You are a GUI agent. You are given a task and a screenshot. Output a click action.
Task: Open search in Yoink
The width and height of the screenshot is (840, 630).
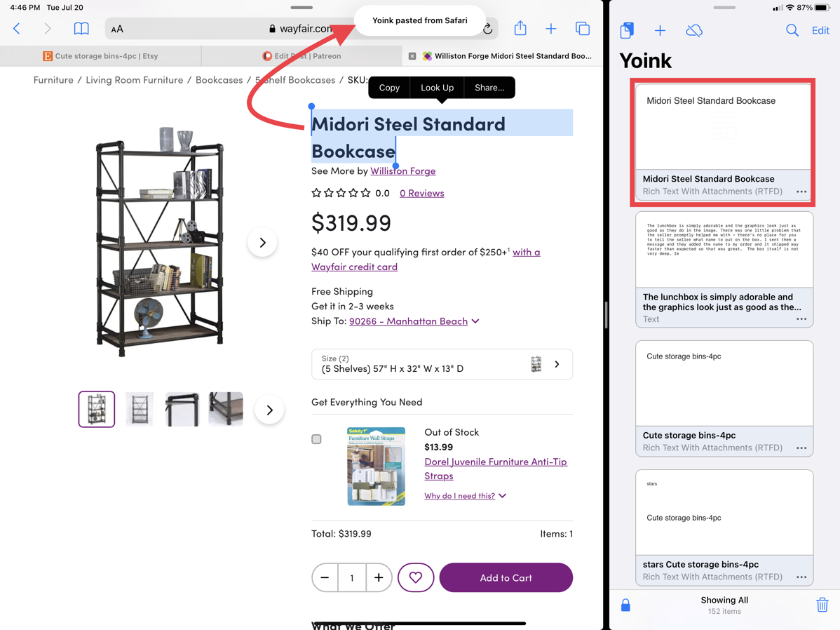[x=792, y=30]
